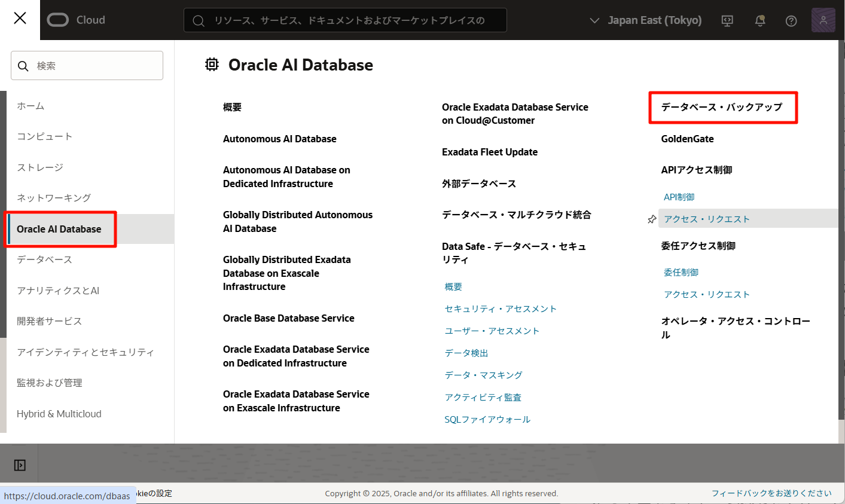Open Exadata Database Service on Cloud@Customer
845x504 pixels.
tap(515, 114)
